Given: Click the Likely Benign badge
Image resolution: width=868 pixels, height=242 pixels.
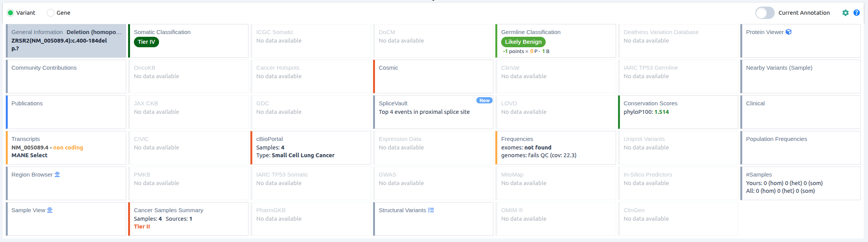Looking at the screenshot, I should [523, 42].
